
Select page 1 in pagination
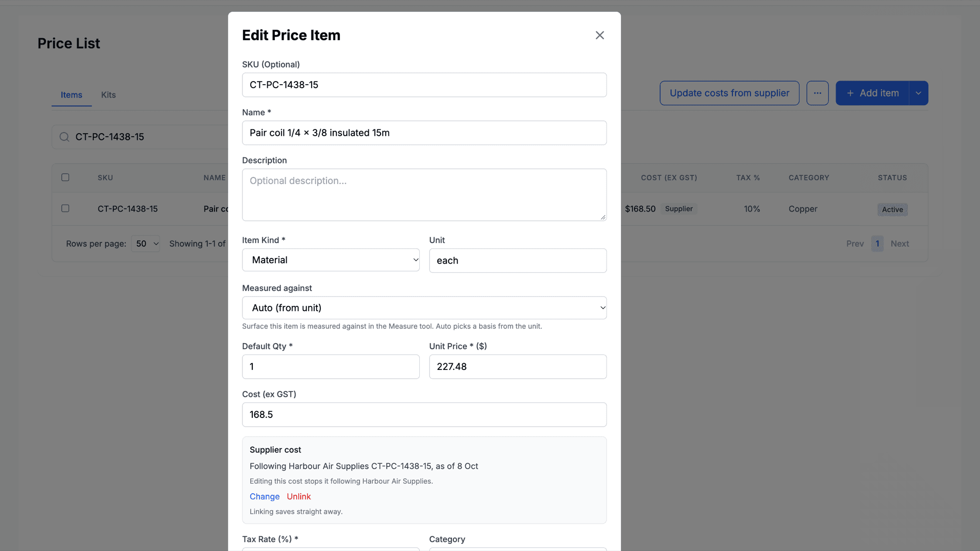[x=877, y=244]
